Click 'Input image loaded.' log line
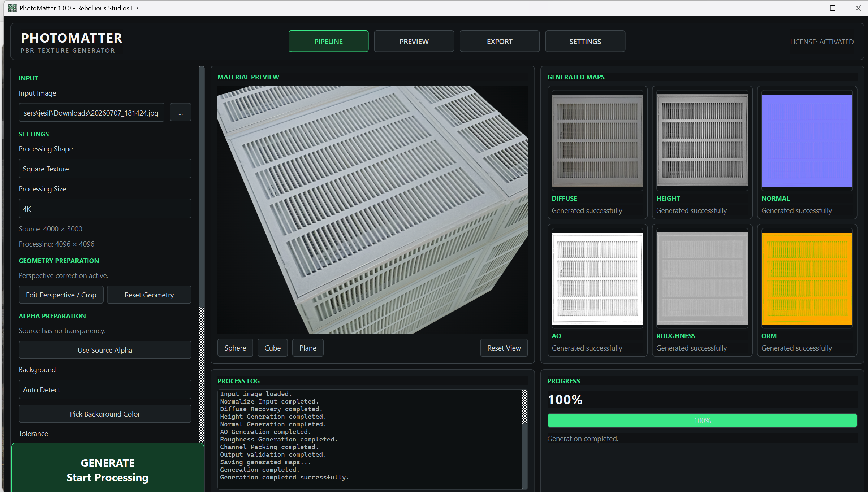This screenshot has width=868, height=492. [x=256, y=394]
